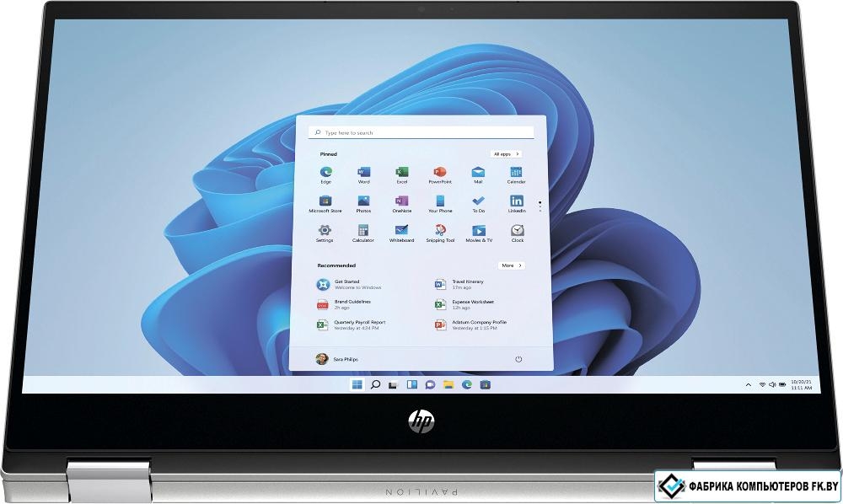Open Microsoft Store from pinned apps
This screenshot has width=843, height=504.
tap(325, 204)
